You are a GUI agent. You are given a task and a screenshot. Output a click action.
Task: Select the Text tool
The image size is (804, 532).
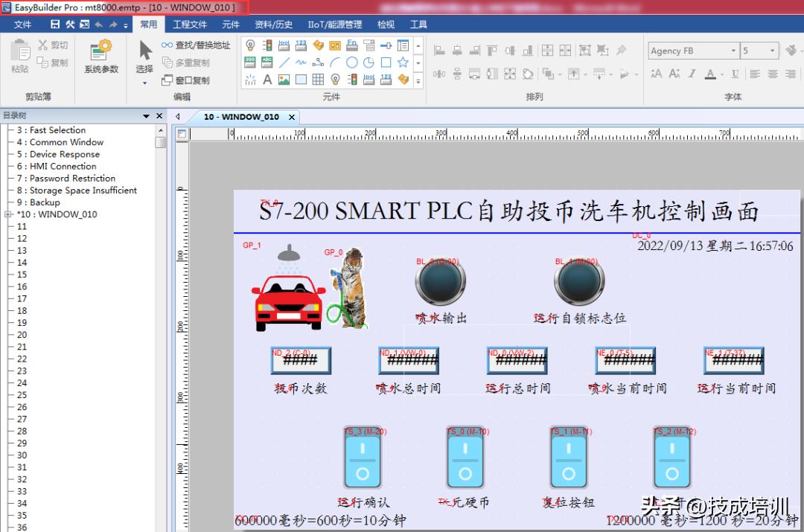[x=268, y=79]
